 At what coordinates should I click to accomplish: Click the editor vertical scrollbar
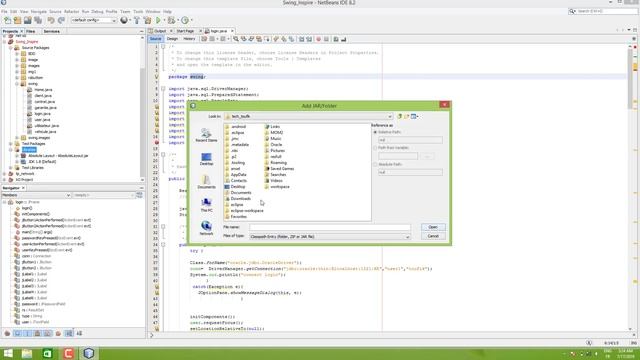point(630,80)
